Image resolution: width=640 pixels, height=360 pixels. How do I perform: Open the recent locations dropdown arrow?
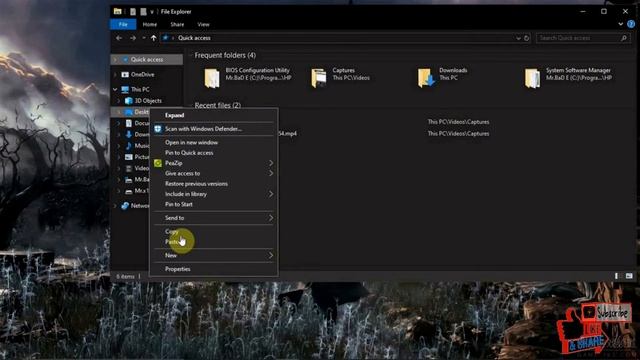pos(144,38)
